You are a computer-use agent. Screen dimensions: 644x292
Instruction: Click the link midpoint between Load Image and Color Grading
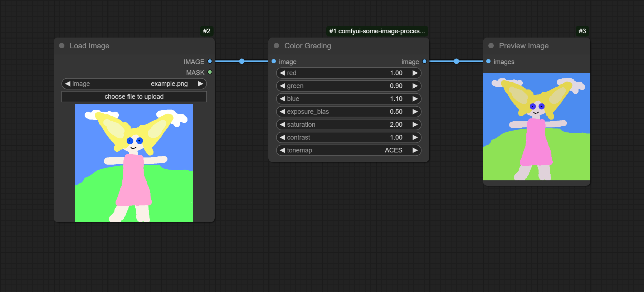click(x=242, y=61)
